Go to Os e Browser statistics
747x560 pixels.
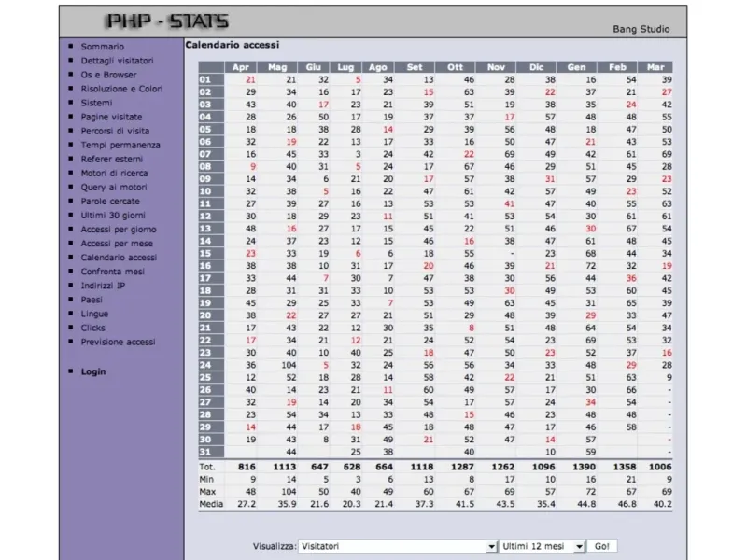tap(108, 75)
